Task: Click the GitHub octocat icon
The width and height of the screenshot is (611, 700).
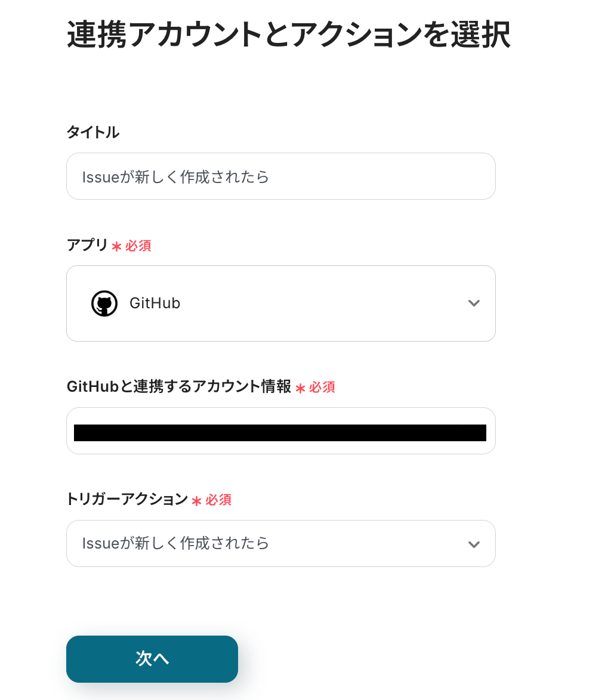Action: (x=104, y=303)
